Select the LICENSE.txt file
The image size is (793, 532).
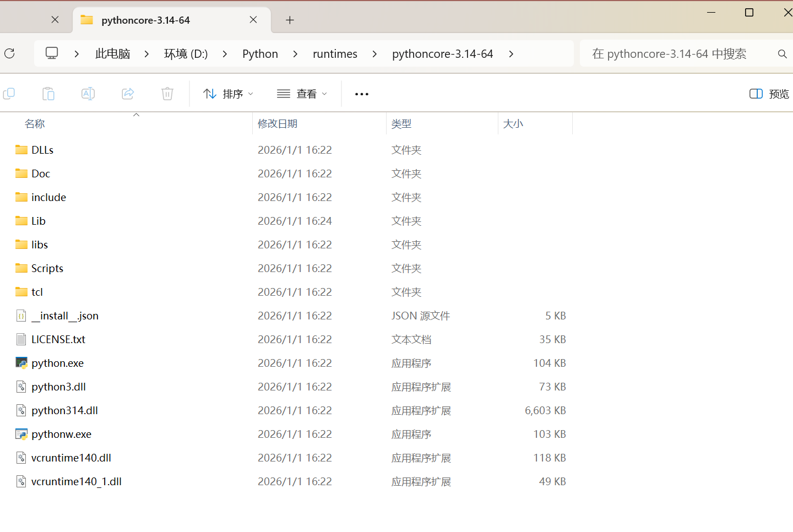(58, 339)
